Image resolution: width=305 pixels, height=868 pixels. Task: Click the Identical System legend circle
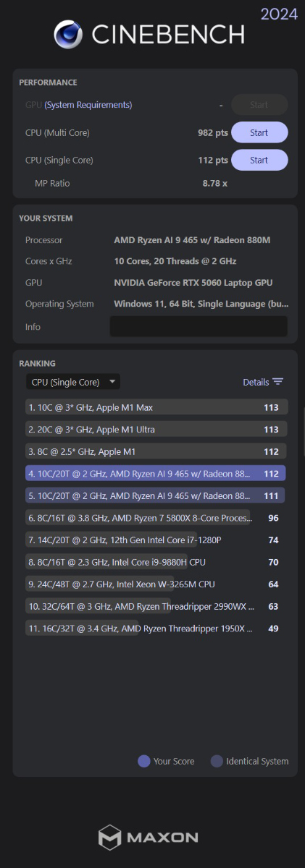[217, 761]
